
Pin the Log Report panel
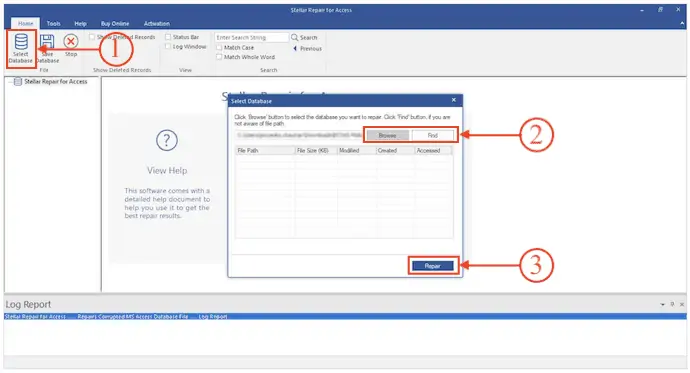[x=672, y=304]
